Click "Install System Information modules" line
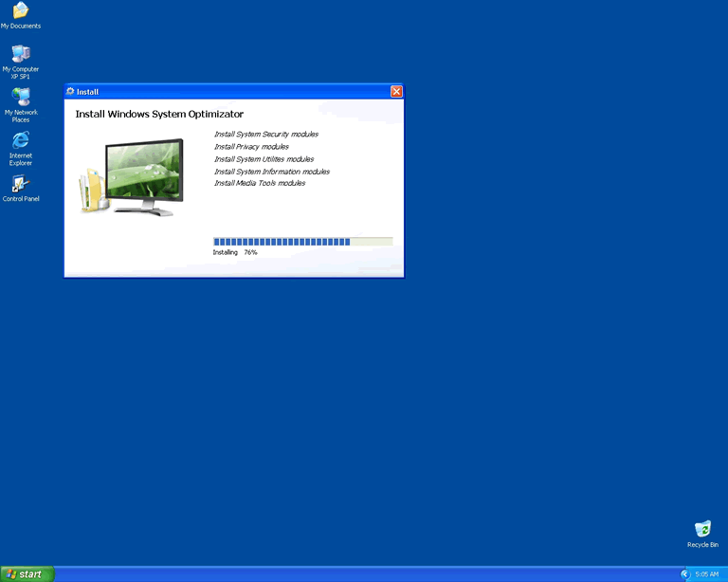The height and width of the screenshot is (582, 728). [272, 172]
